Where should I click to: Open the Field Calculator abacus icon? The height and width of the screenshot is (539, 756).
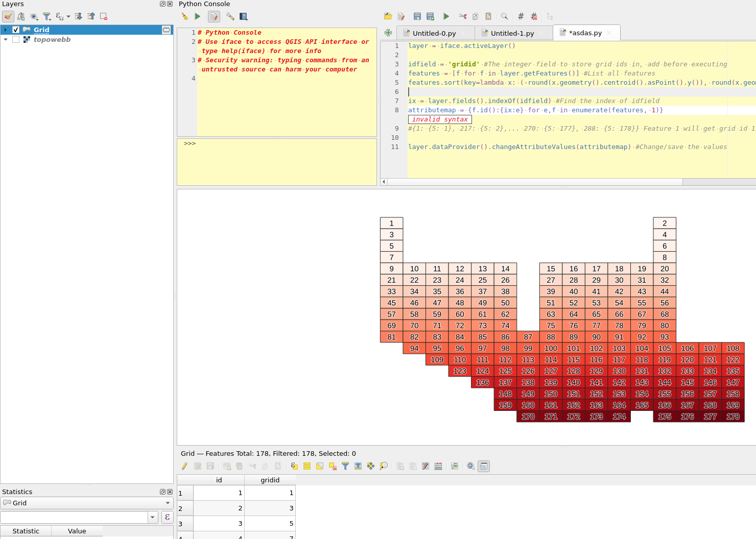438,466
